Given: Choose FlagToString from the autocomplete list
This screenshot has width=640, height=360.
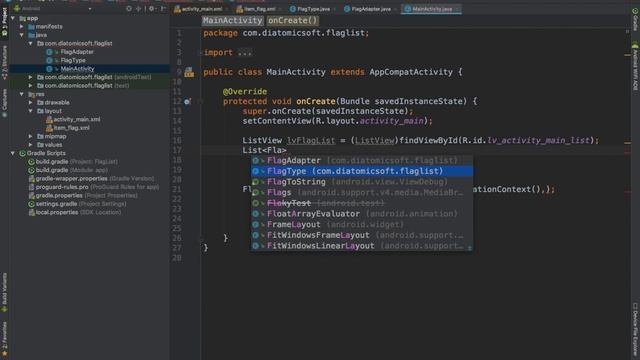Looking at the screenshot, I should pos(362,182).
